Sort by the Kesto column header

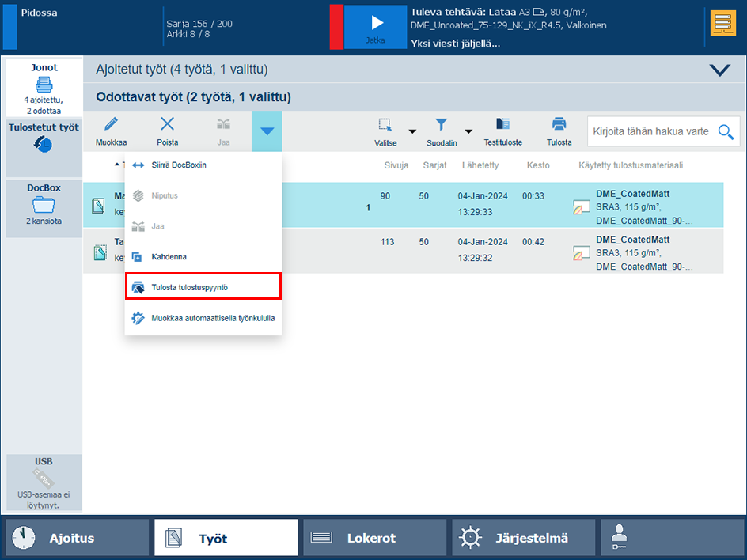pos(538,165)
